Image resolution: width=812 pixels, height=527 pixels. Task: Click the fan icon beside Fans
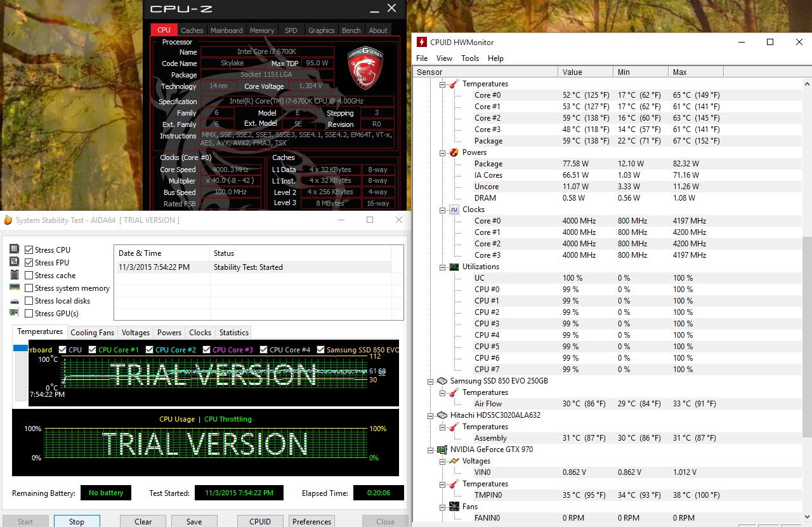click(454, 507)
